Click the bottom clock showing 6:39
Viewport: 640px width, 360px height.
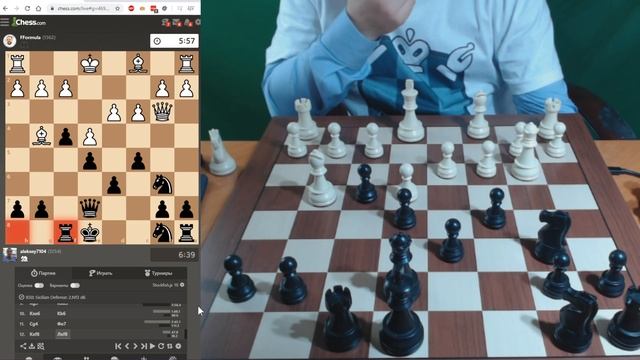[175, 255]
